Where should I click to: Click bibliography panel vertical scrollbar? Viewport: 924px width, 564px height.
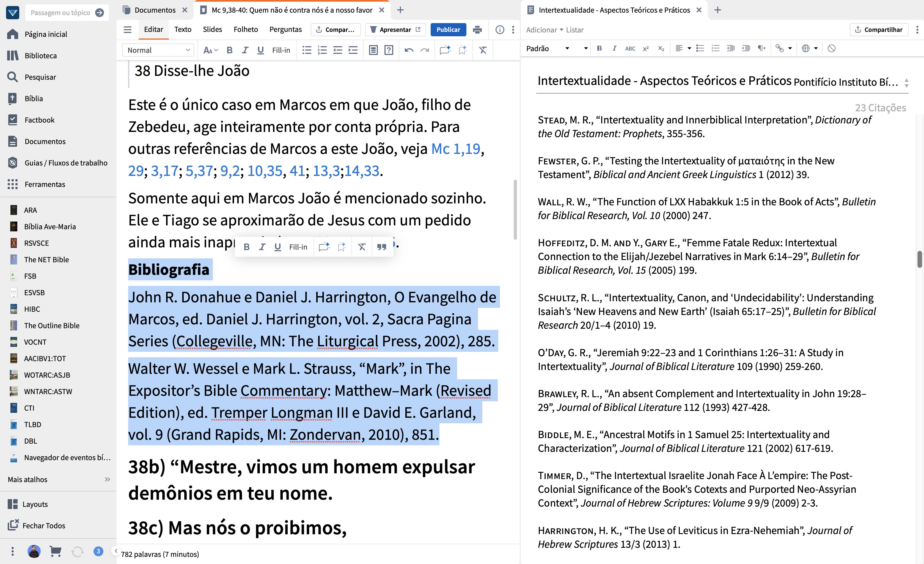(920, 259)
